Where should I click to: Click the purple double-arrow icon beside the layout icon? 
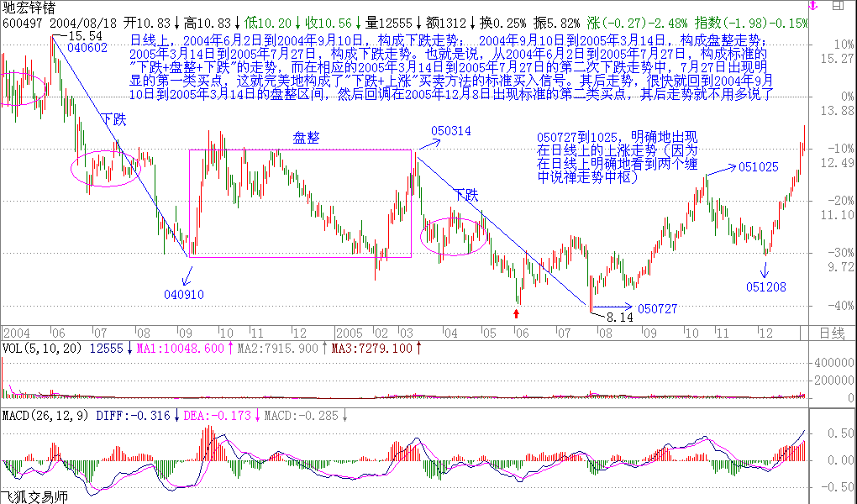(812, 5)
